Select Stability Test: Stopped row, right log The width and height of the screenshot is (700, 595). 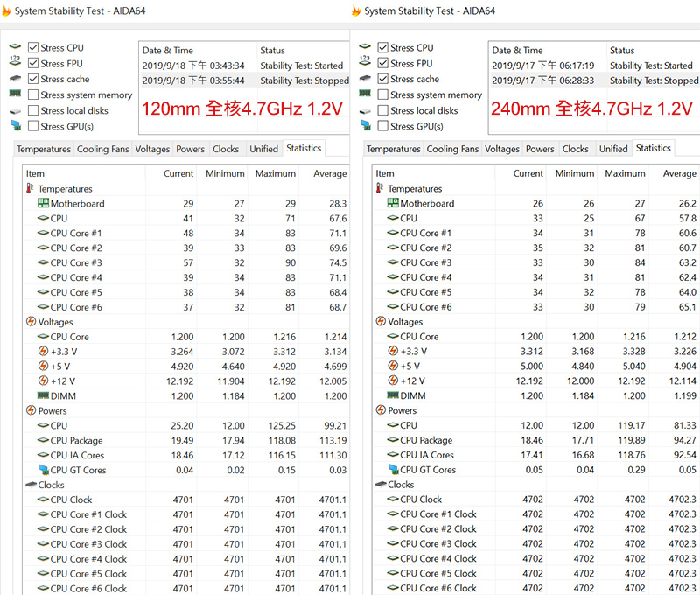click(x=594, y=80)
